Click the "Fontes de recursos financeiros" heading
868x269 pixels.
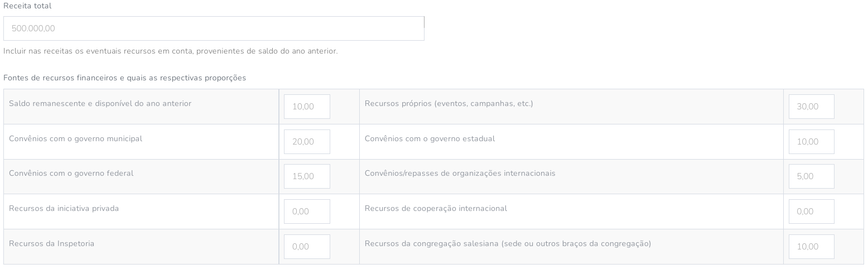pyautogui.click(x=124, y=78)
